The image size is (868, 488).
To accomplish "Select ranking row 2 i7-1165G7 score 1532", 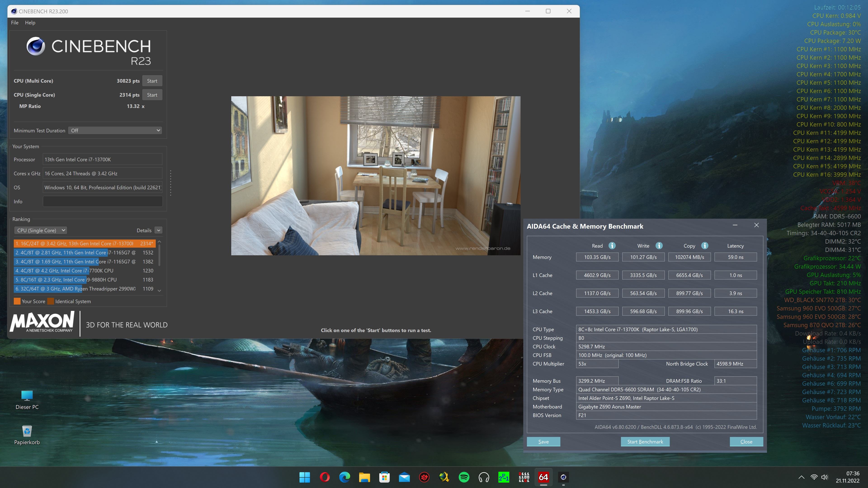I will coord(85,253).
